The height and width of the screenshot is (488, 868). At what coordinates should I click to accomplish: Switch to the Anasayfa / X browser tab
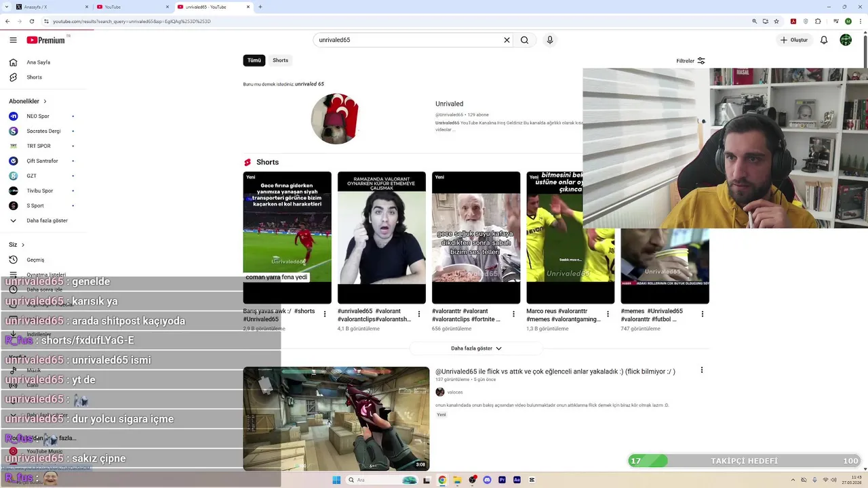click(51, 7)
